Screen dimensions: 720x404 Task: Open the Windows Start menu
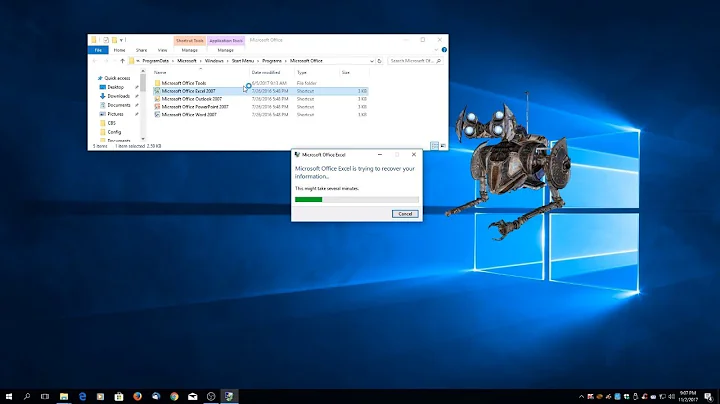[x=9, y=396]
